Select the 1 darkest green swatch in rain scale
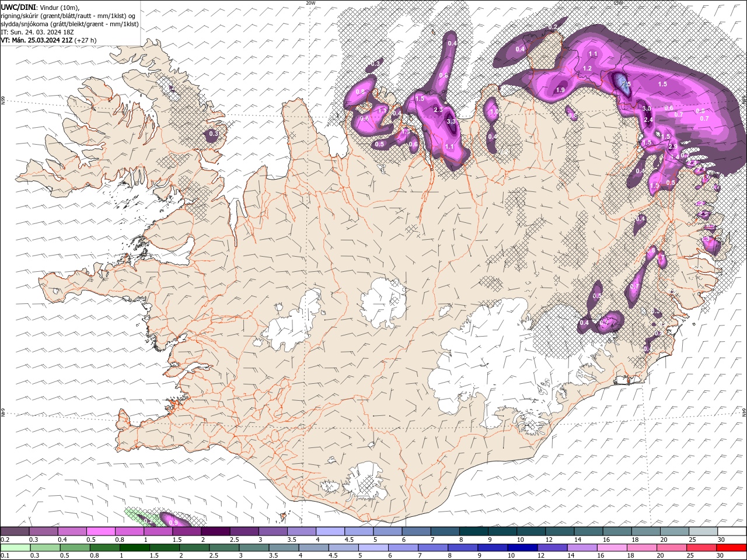The width and height of the screenshot is (747, 560). coord(135,548)
